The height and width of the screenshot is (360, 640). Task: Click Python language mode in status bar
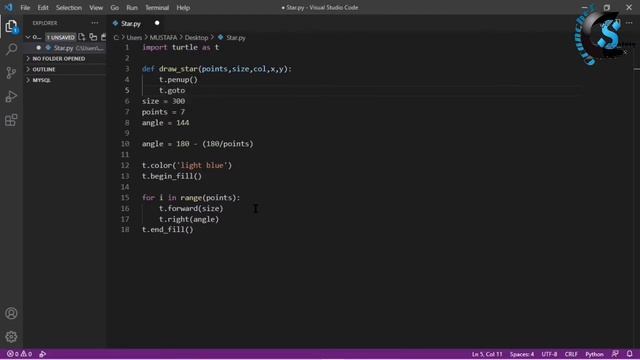click(x=594, y=354)
